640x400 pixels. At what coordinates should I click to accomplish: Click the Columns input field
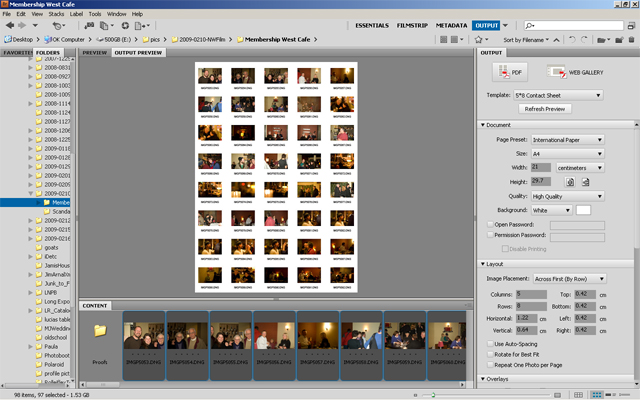(x=531, y=294)
